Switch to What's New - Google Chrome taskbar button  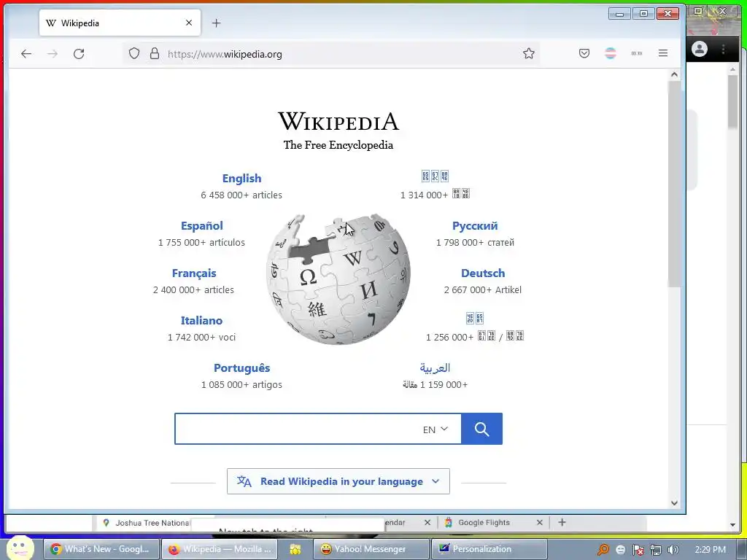[x=100, y=549]
